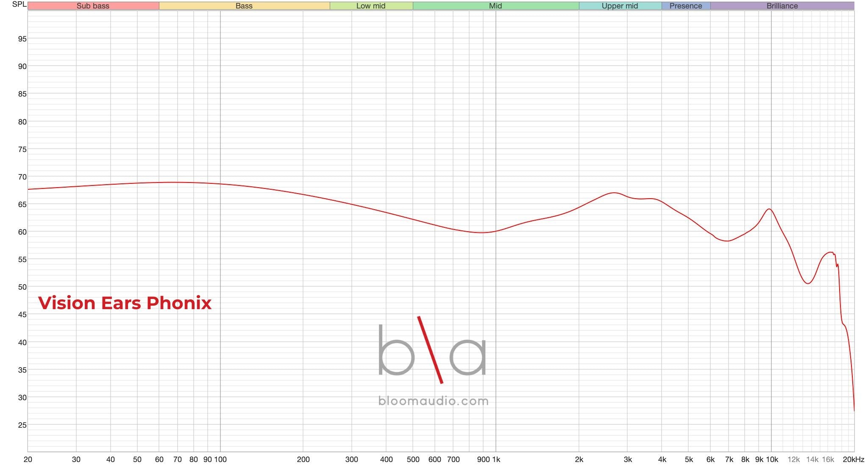The height and width of the screenshot is (465, 868).
Task: Select the Mid band header
Action: 495,6
